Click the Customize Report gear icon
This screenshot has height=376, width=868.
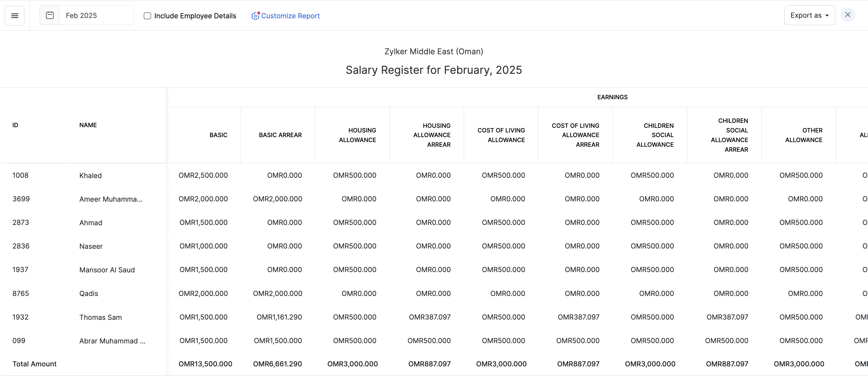pos(255,16)
